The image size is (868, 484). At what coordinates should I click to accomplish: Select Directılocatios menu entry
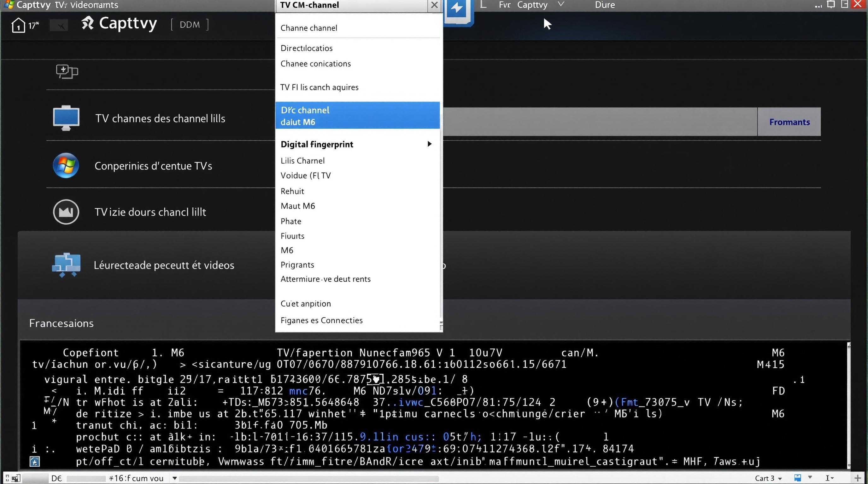tap(306, 48)
